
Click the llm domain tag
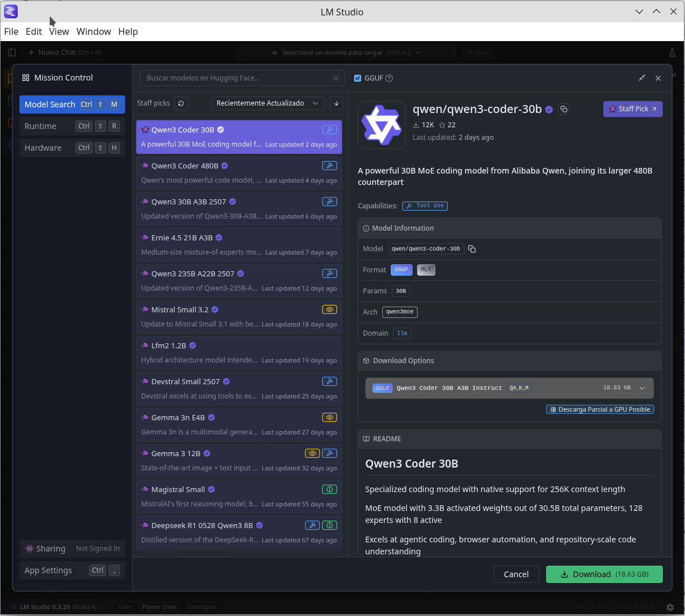pos(402,333)
